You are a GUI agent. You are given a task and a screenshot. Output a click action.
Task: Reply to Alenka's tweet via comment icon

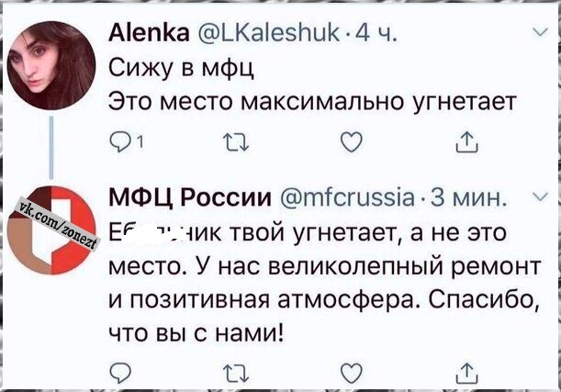tap(120, 142)
